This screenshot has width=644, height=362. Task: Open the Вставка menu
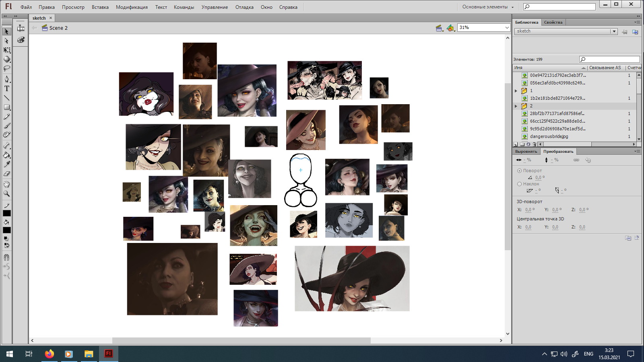(100, 7)
